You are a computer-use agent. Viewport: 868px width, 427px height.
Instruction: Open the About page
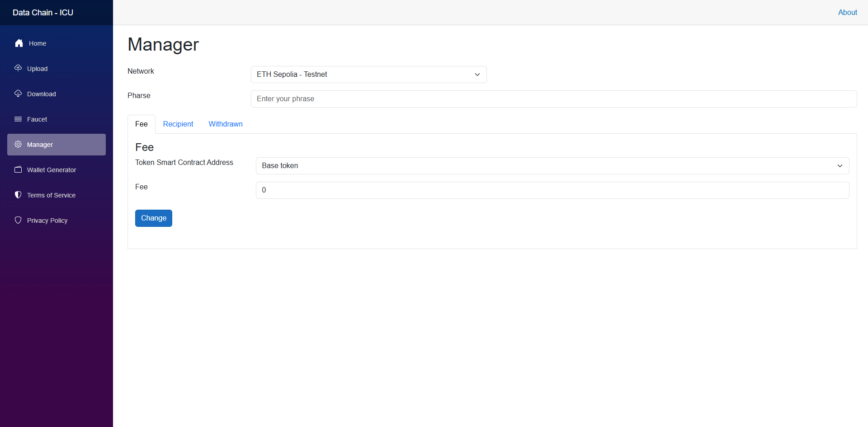tap(847, 12)
